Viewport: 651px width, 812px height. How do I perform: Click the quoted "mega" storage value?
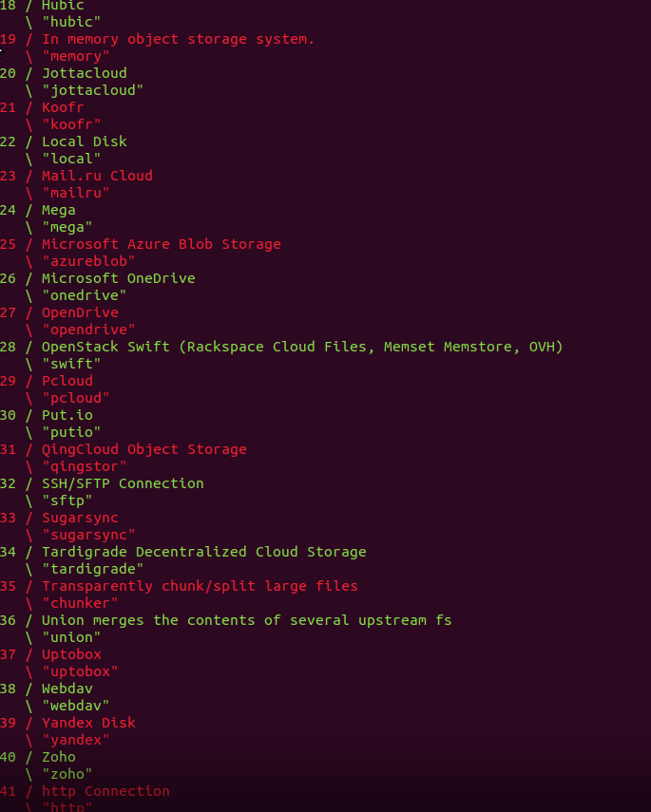[67, 227]
